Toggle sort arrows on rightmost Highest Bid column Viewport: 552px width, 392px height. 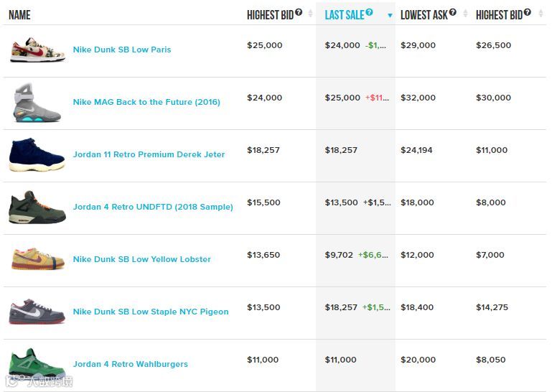click(x=541, y=14)
